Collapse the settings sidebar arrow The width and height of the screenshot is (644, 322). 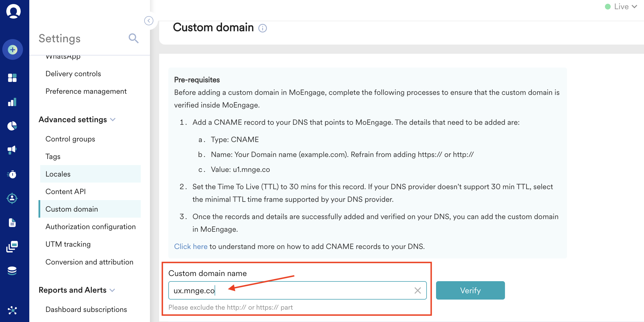coord(149,21)
